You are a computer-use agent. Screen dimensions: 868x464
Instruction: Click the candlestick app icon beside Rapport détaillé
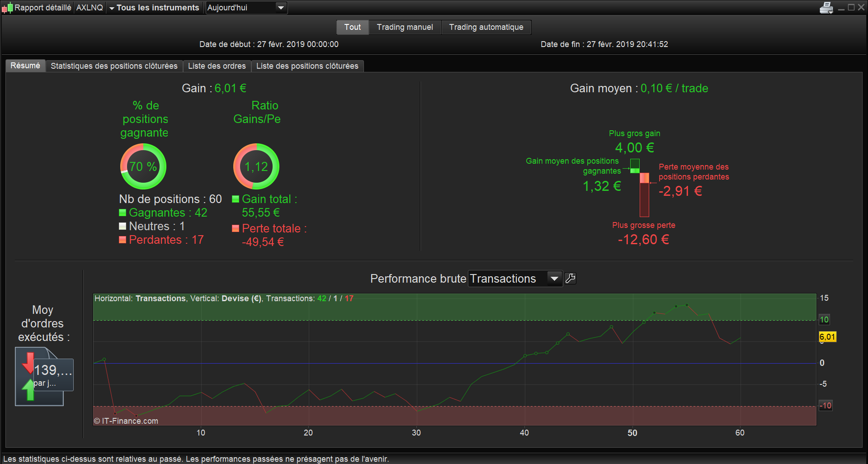point(7,8)
